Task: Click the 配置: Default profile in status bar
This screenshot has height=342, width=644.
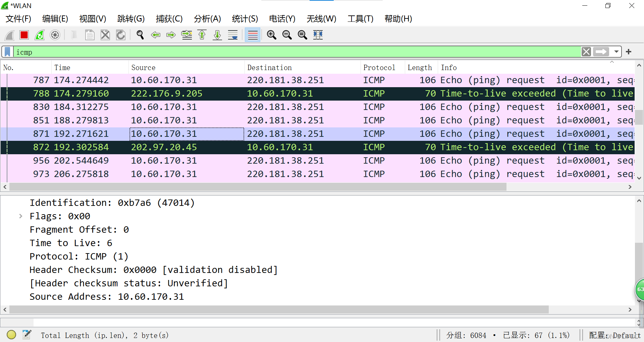Action: tap(614, 335)
